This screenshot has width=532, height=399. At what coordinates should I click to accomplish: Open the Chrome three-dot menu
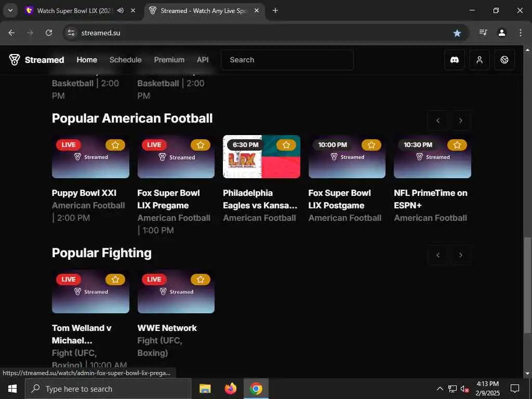pos(521,33)
